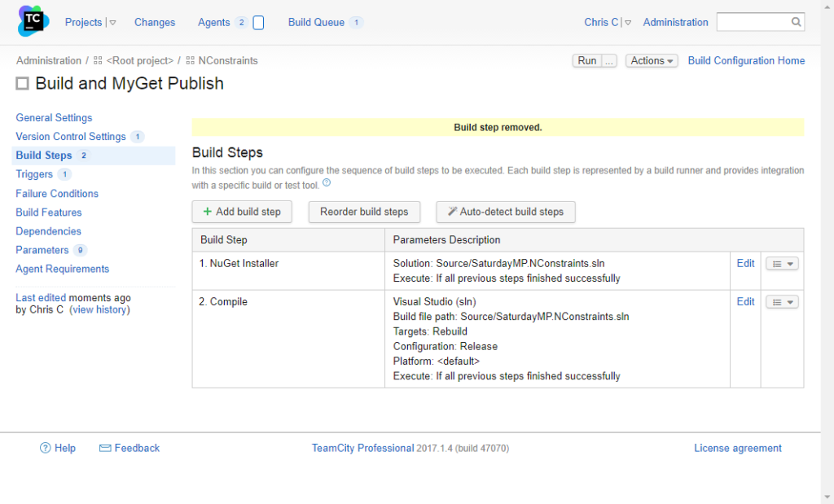Select Failure Conditions in sidebar
The height and width of the screenshot is (504, 834).
57,194
